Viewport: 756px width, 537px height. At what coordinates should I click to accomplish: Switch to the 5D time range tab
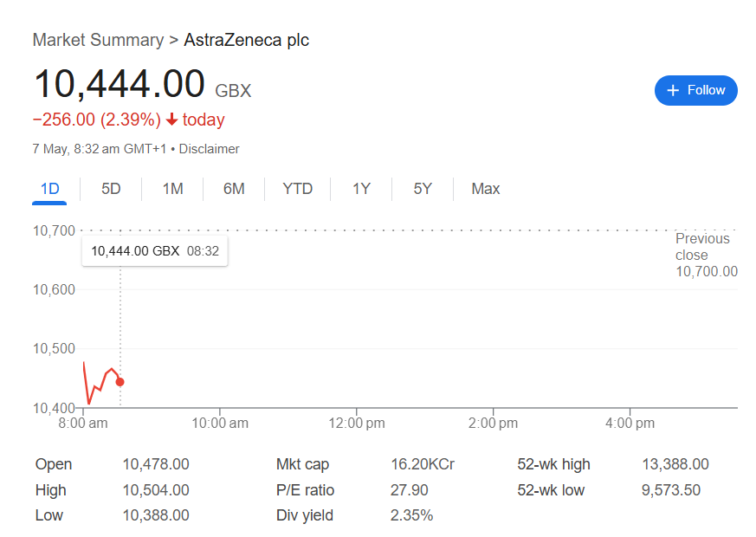pos(111,189)
